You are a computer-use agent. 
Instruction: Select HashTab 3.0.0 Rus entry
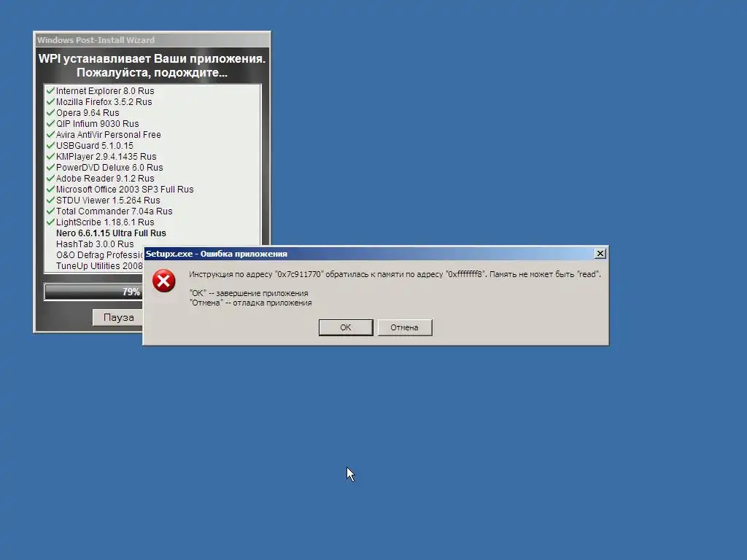coord(95,244)
